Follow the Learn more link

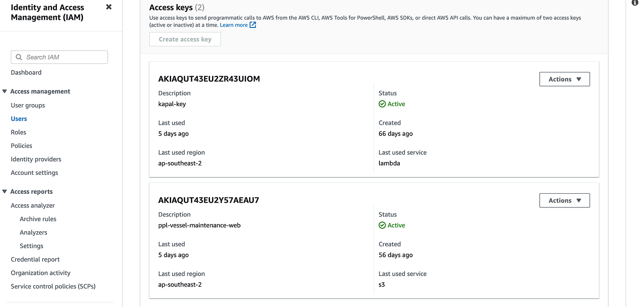click(x=233, y=25)
